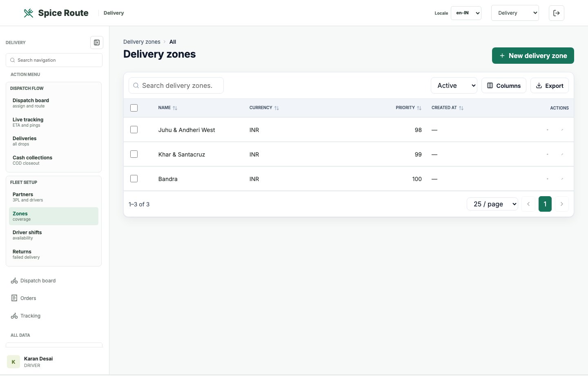This screenshot has width=588, height=376.
Task: Open Driver shifts availability item
Action: click(x=53, y=235)
